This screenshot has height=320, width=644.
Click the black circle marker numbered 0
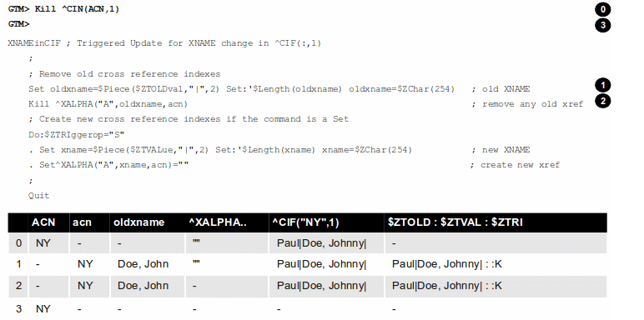point(602,9)
